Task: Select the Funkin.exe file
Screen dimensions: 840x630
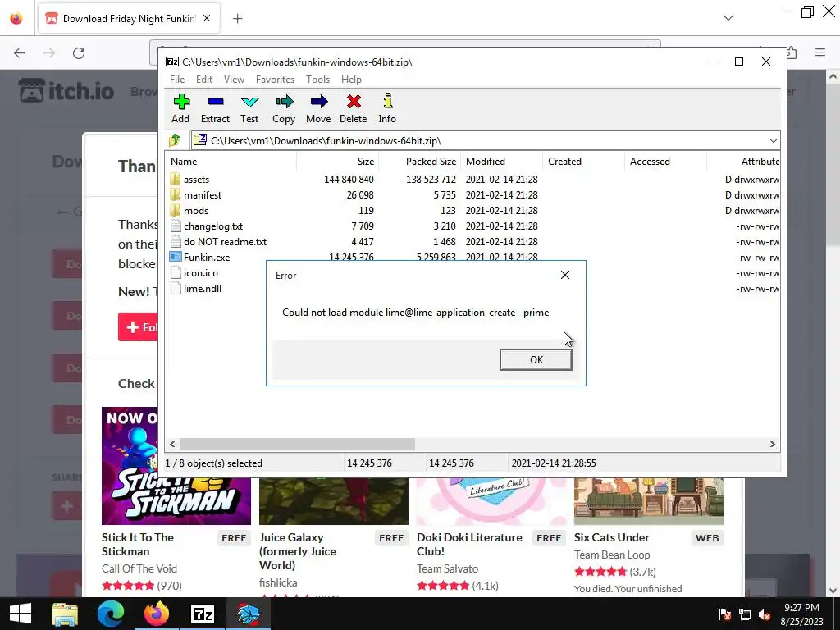Action: [207, 257]
